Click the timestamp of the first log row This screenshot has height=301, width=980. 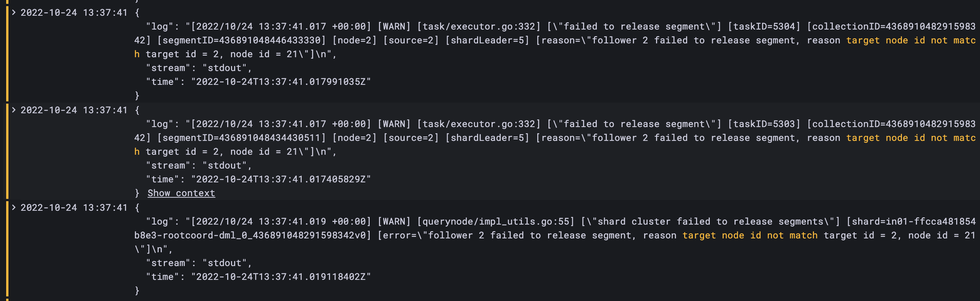pyautogui.click(x=75, y=12)
